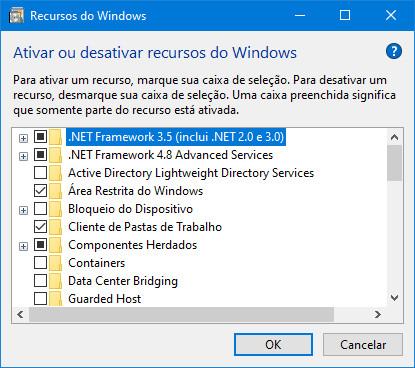This screenshot has height=368, width=415.
Task: Confirm changes with the OK button
Action: coord(273,345)
